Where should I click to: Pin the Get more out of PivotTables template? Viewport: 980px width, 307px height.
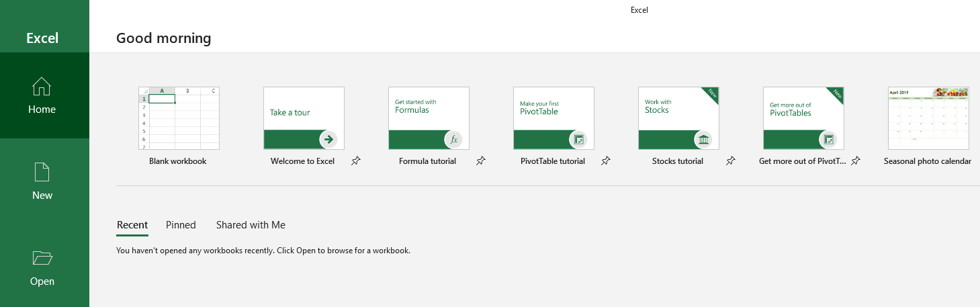coord(856,161)
